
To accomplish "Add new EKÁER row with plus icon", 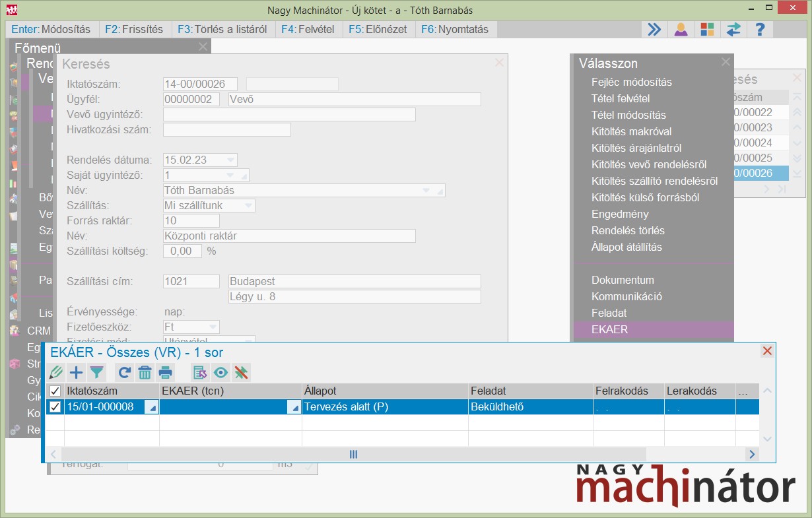I will 77,372.
